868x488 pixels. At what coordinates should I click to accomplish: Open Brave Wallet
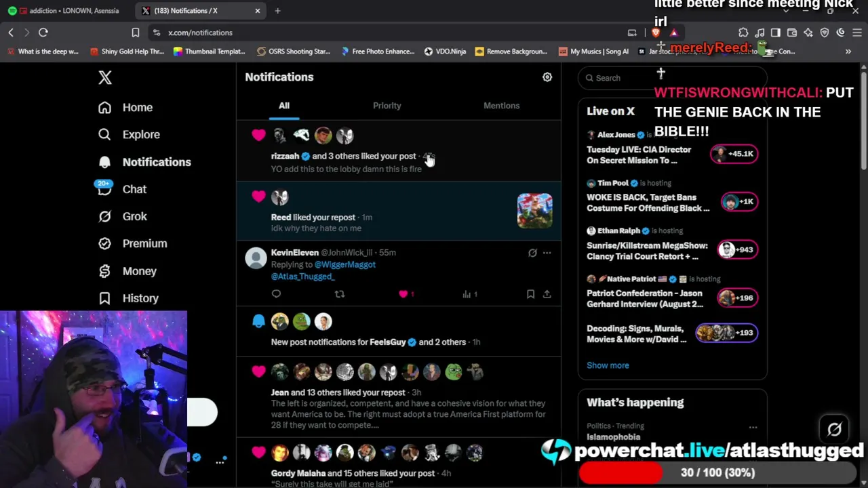click(792, 33)
